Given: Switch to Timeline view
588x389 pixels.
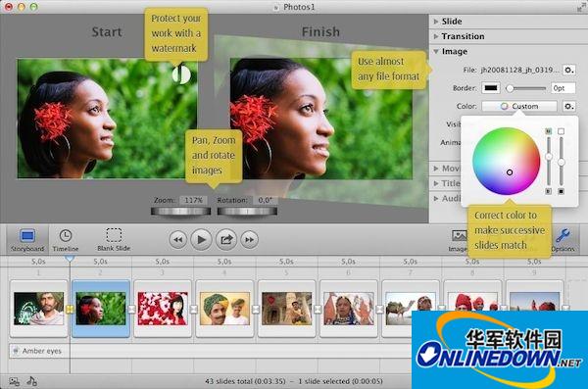Looking at the screenshot, I should [66, 240].
